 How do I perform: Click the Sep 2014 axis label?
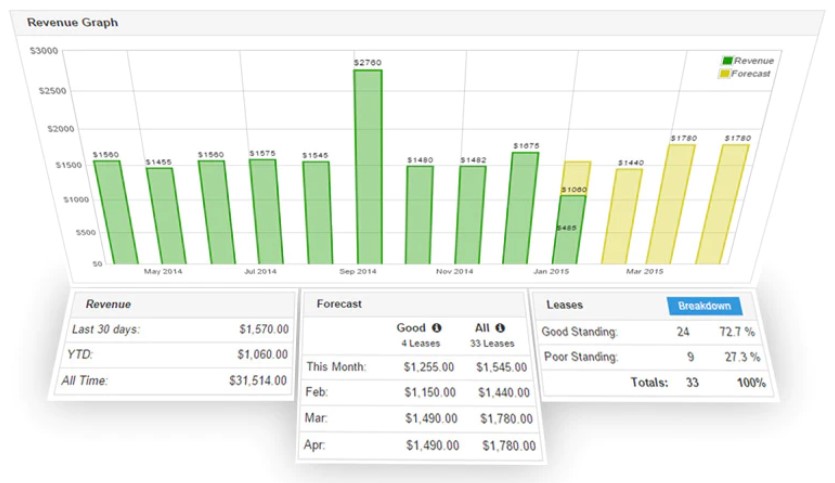(x=357, y=271)
